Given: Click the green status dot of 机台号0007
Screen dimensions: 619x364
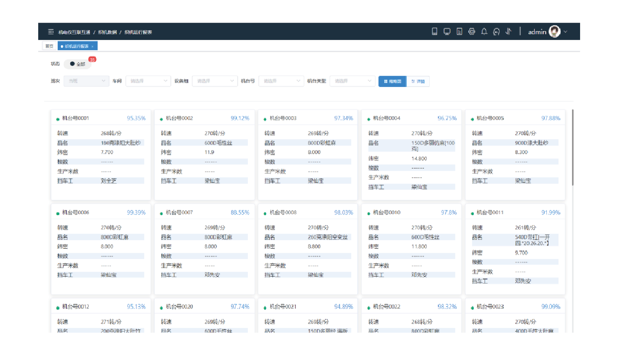Looking at the screenshot, I should click(x=161, y=213).
